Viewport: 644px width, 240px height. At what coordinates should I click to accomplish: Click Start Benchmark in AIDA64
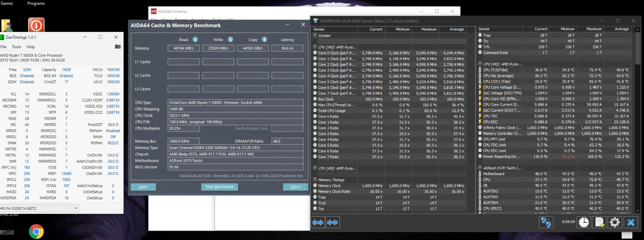[219, 187]
